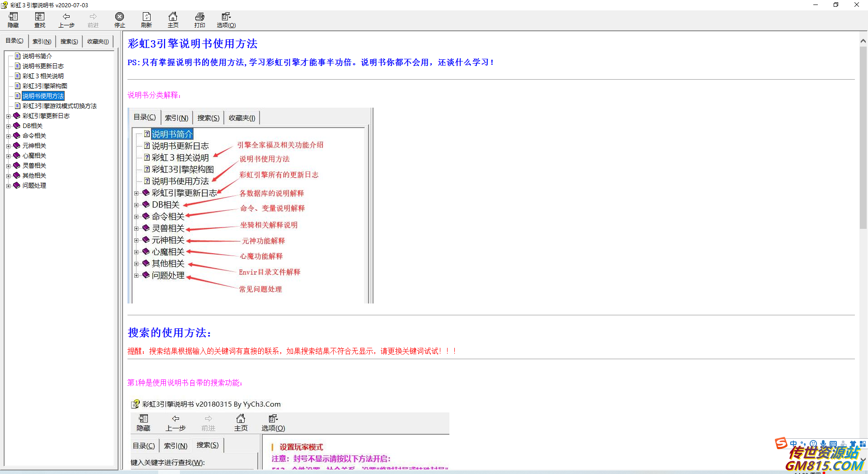Go back using 上一步 arrow
This screenshot has width=868, height=474.
point(66,20)
